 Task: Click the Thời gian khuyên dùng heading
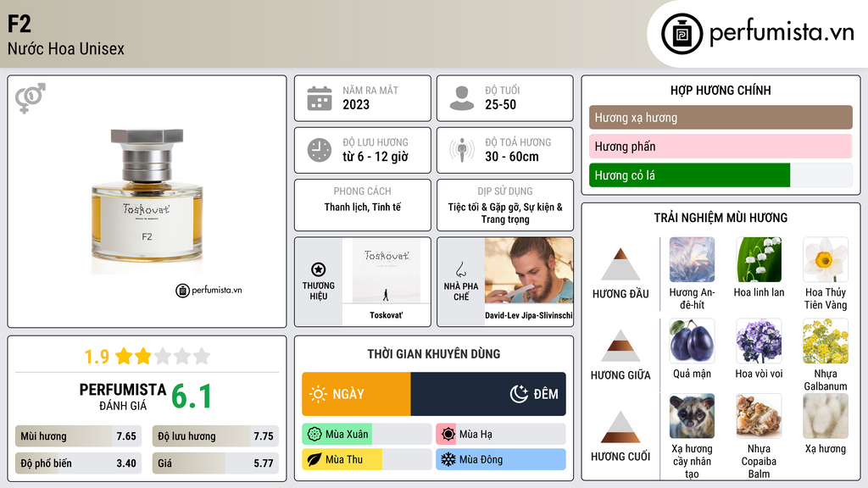pyautogui.click(x=434, y=354)
